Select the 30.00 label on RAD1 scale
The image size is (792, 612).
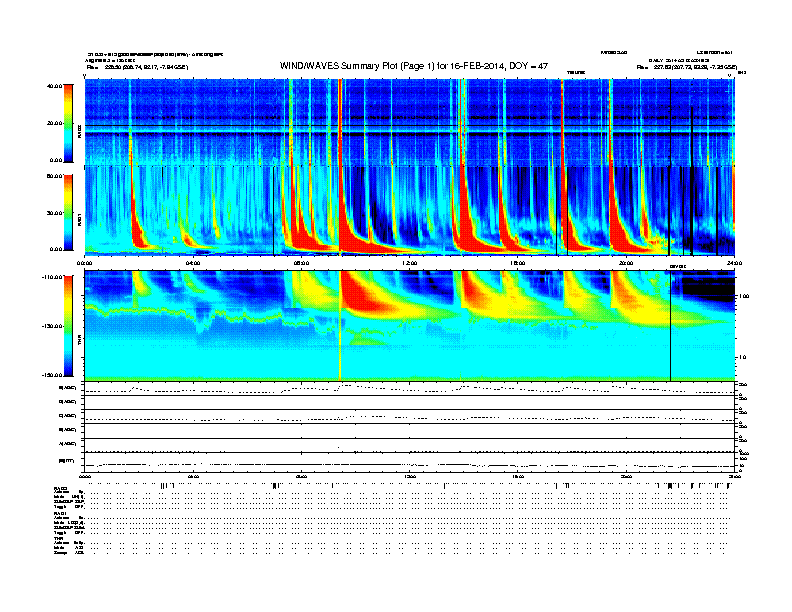pyautogui.click(x=54, y=213)
